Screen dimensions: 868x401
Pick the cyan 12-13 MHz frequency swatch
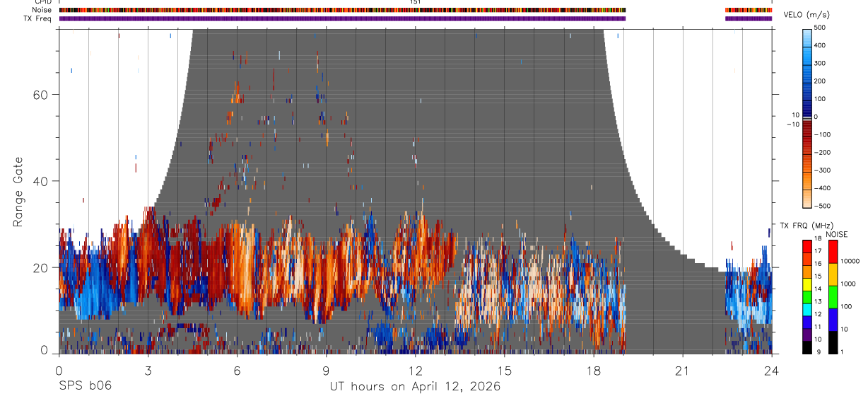(809, 310)
